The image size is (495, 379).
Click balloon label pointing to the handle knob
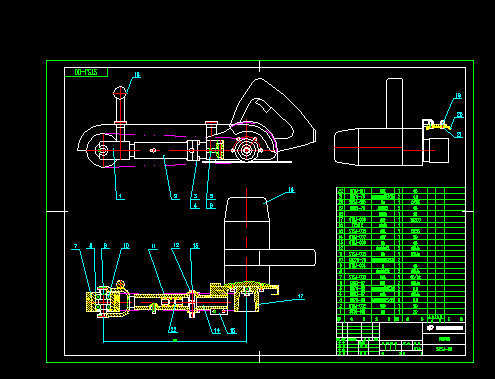coord(137,75)
